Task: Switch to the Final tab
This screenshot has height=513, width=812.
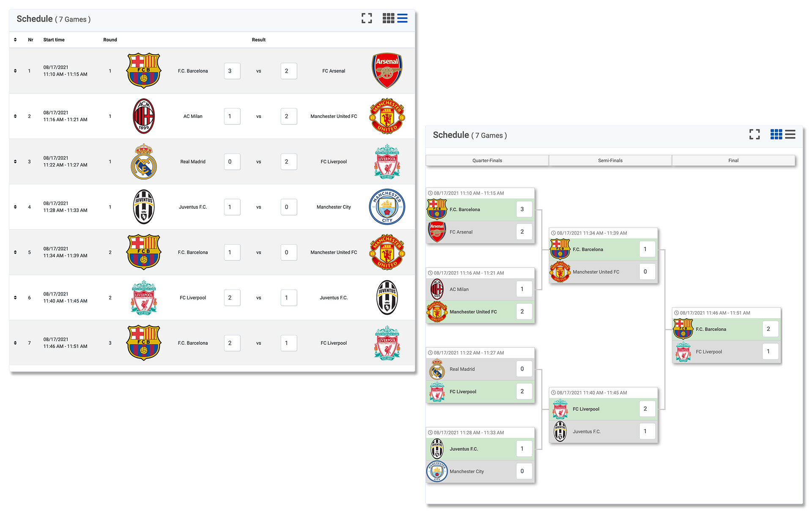Action: [733, 160]
